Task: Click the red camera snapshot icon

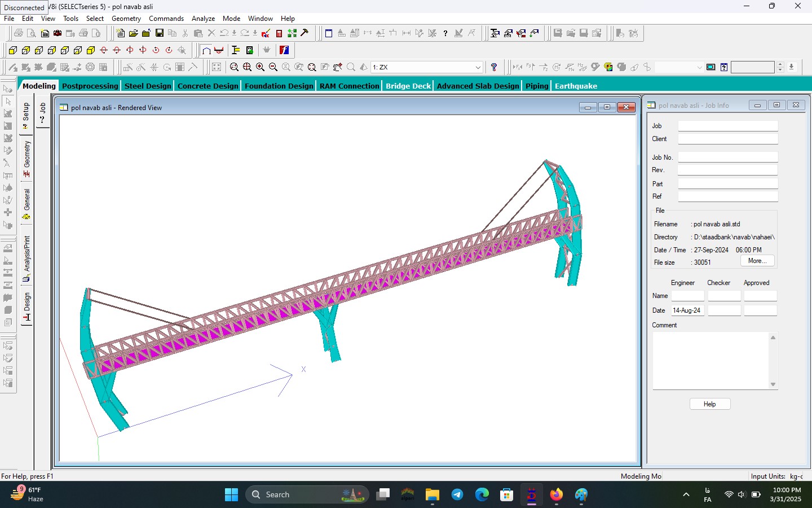Action: 58,33
